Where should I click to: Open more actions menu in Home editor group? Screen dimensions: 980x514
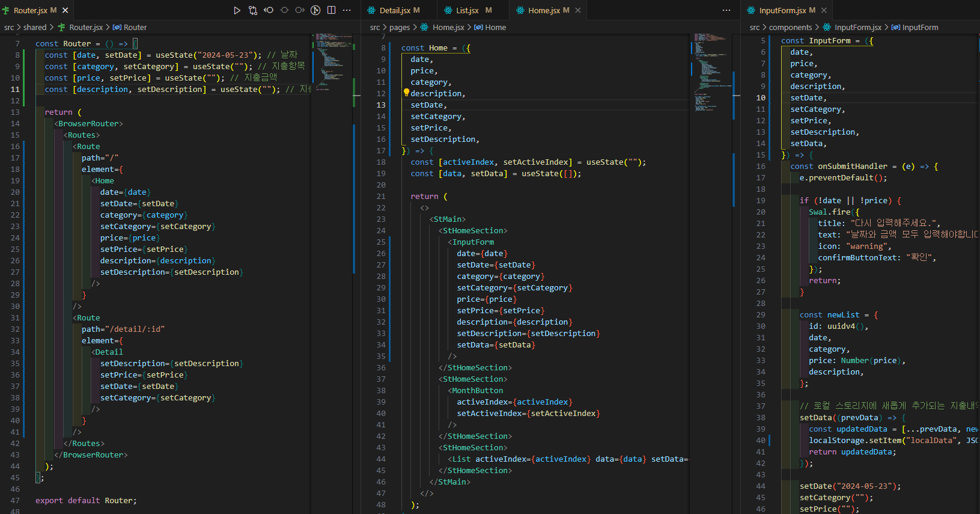[726, 10]
